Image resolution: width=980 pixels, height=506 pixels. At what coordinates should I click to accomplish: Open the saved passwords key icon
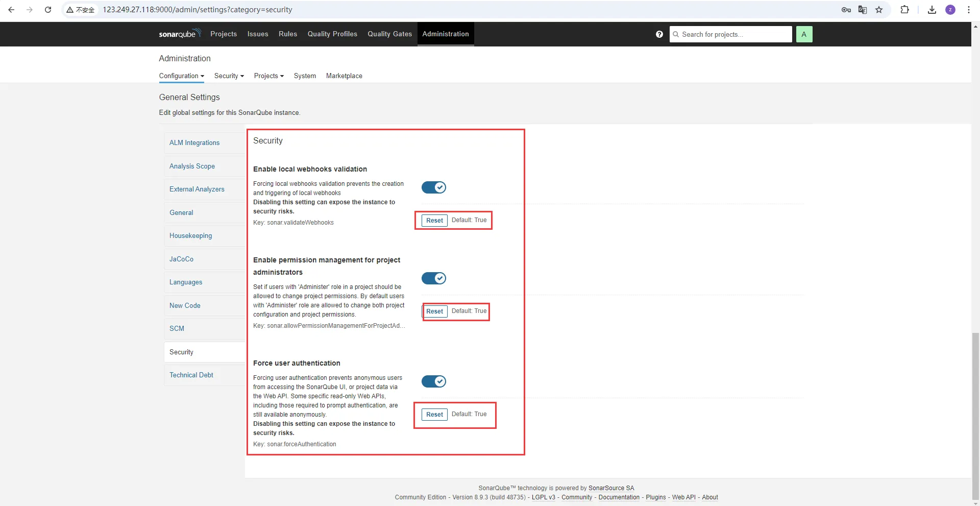click(x=846, y=10)
